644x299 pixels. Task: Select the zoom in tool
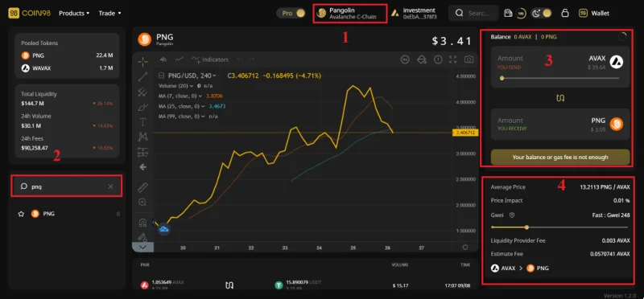pos(143,203)
